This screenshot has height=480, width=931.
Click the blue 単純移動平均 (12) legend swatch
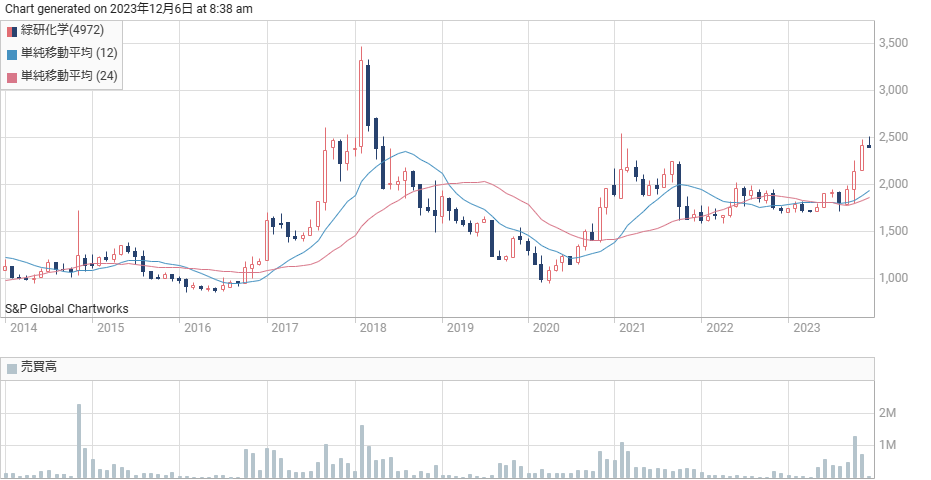[x=12, y=54]
